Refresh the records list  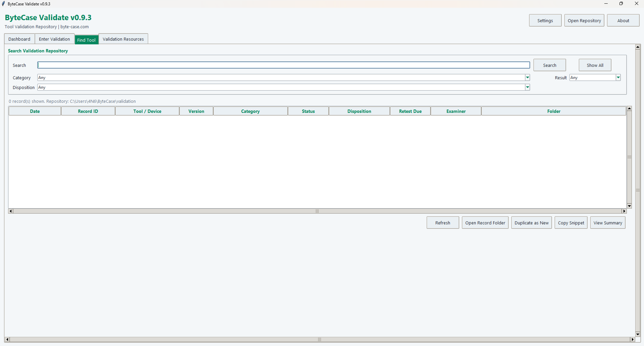443,223
